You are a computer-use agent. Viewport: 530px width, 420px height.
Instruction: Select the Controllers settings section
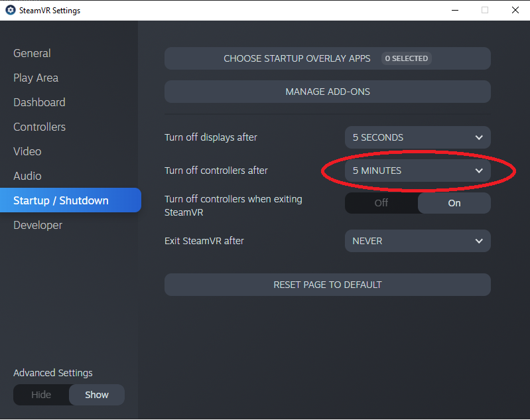(x=40, y=127)
